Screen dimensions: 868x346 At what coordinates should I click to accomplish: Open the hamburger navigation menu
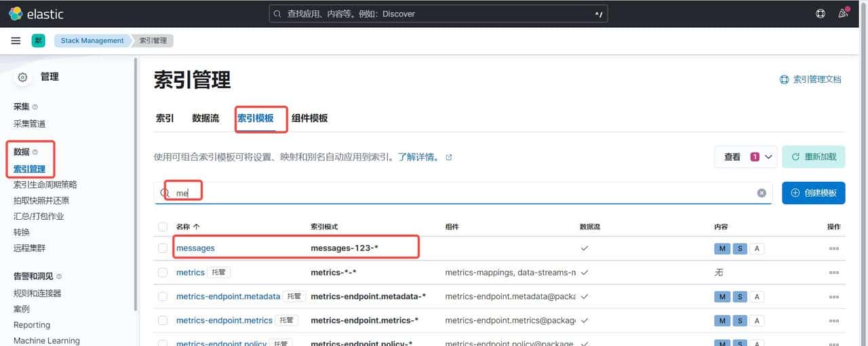pos(16,41)
